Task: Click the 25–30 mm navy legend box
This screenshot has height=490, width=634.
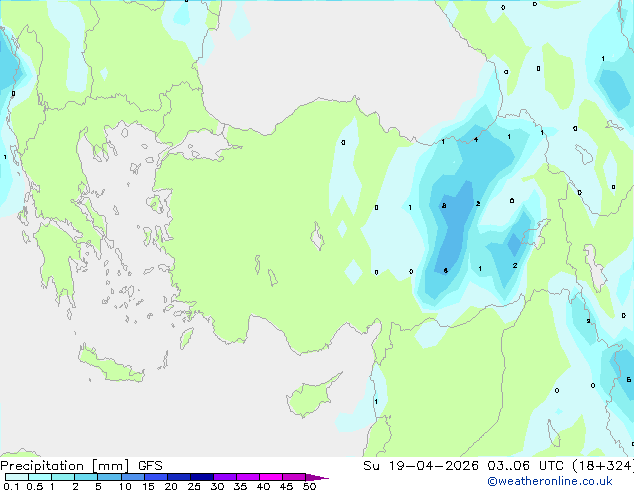Action: 202,477
